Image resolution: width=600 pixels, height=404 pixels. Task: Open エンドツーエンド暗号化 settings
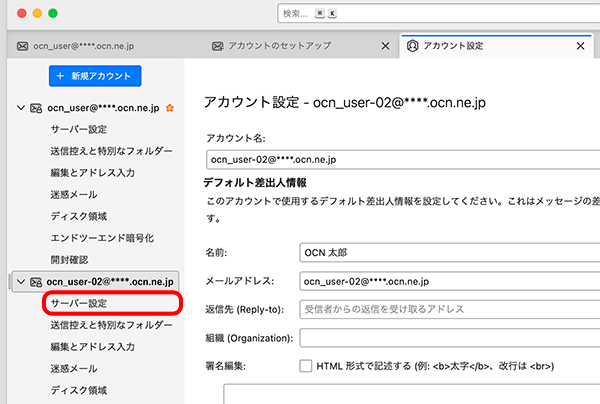point(101,237)
